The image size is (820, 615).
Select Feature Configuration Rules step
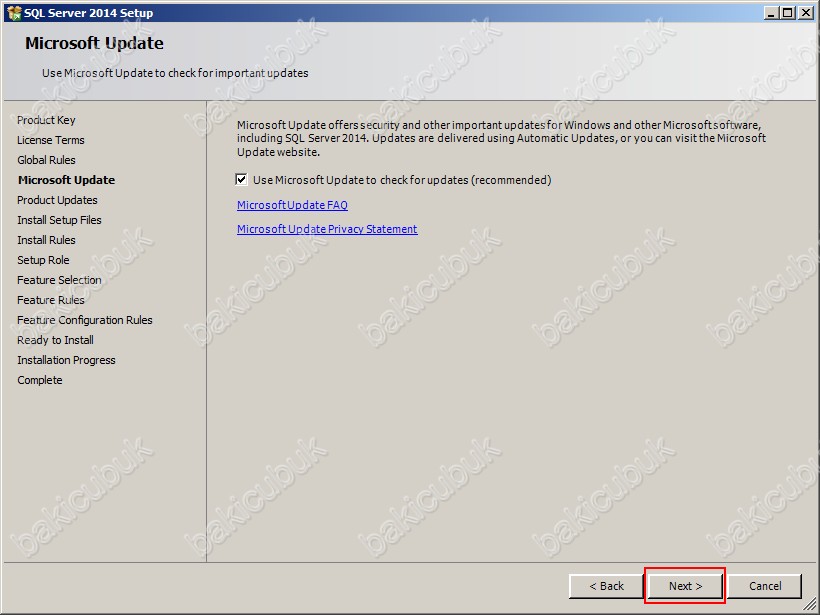85,320
